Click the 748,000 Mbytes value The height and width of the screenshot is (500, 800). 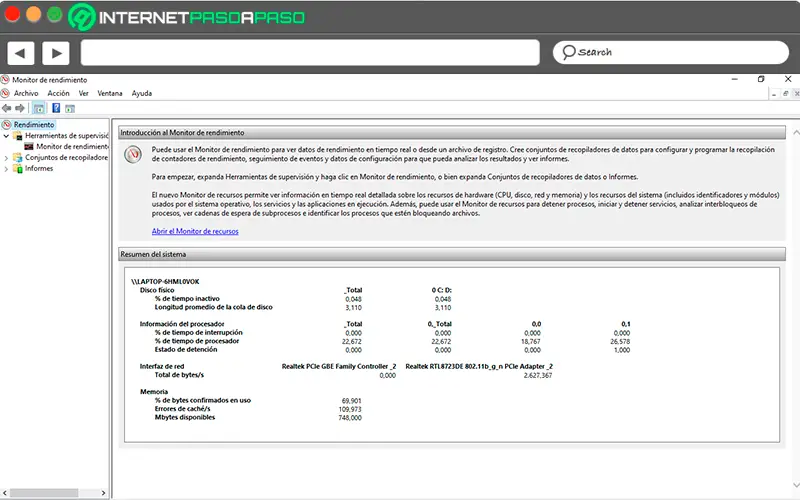[x=350, y=418]
